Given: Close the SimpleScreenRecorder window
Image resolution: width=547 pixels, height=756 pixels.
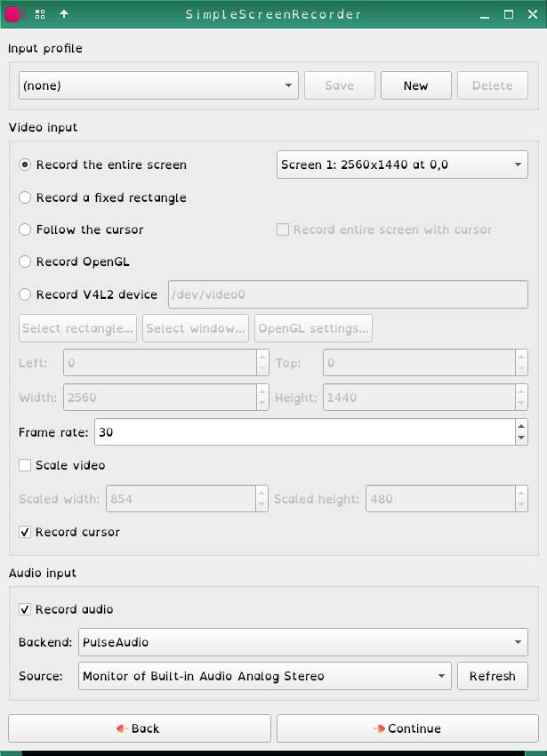Looking at the screenshot, I should [x=533, y=14].
